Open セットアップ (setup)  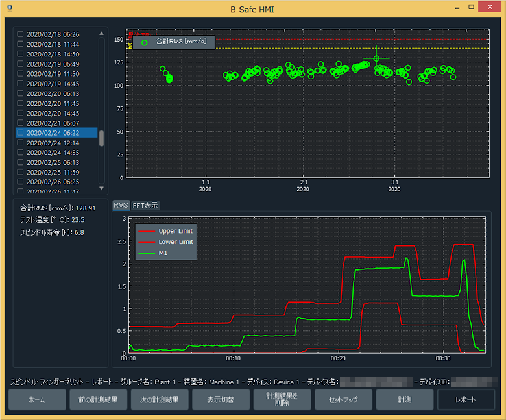343,400
